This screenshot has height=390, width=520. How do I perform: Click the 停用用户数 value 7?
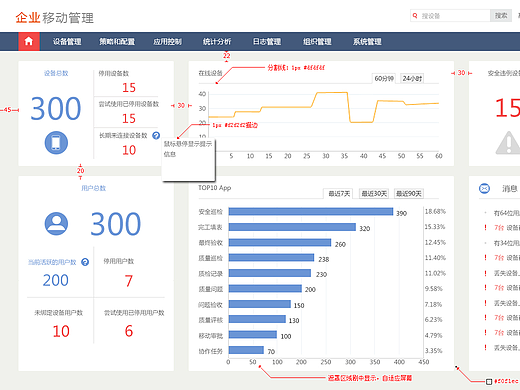pos(129,281)
